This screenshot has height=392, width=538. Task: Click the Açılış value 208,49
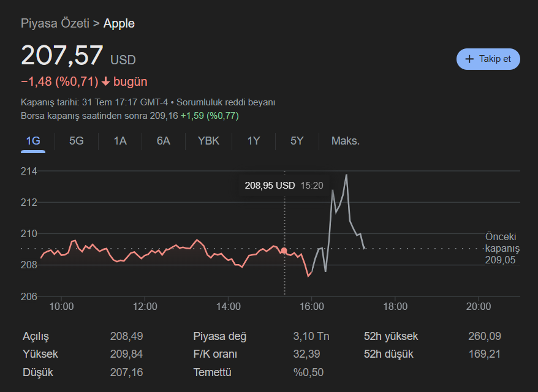(126, 336)
